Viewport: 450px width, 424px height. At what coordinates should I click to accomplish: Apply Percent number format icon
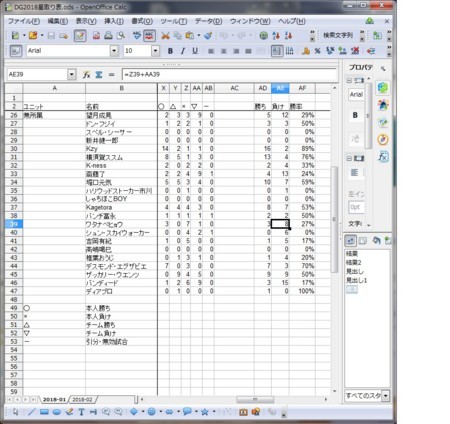(x=318, y=51)
